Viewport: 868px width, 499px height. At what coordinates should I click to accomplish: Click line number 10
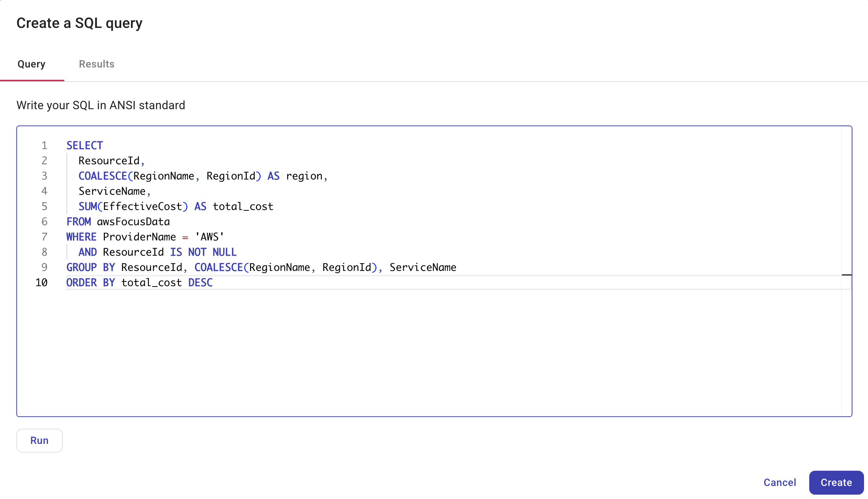click(x=41, y=283)
